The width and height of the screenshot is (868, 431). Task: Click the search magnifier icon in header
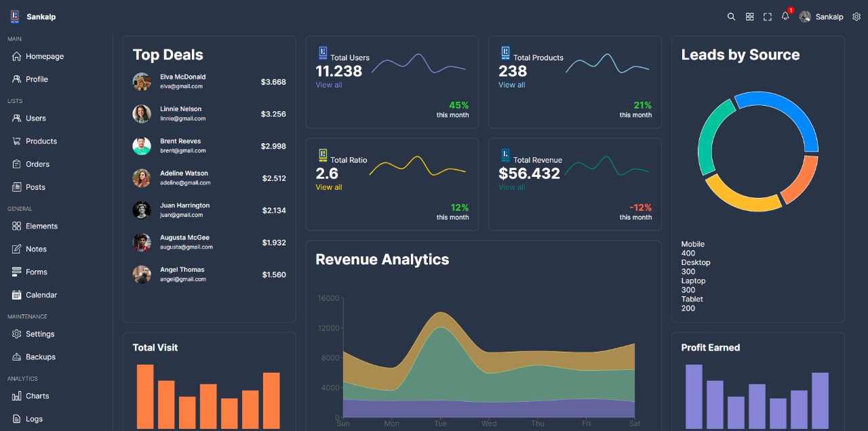click(x=731, y=17)
